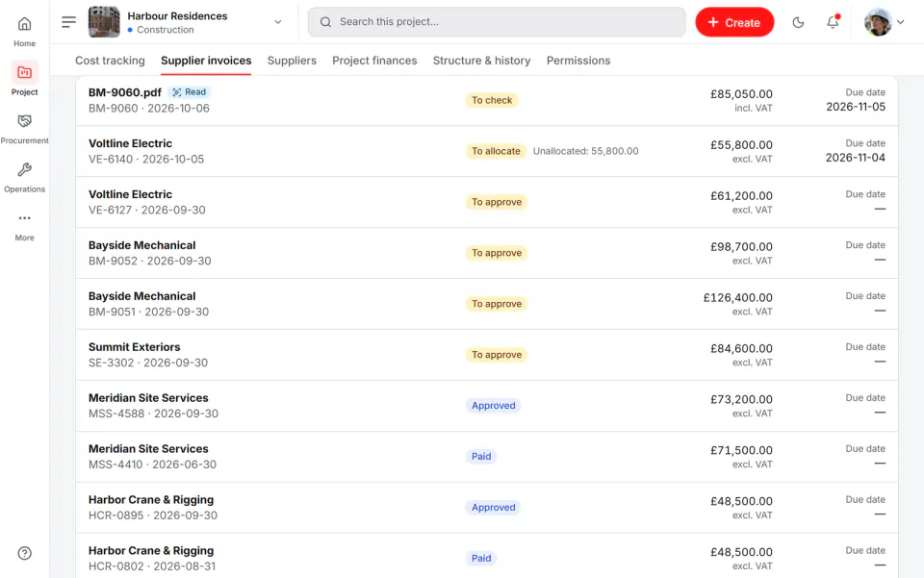Click the due date 2026-11-05
This screenshot has width=924, height=578.
(856, 107)
